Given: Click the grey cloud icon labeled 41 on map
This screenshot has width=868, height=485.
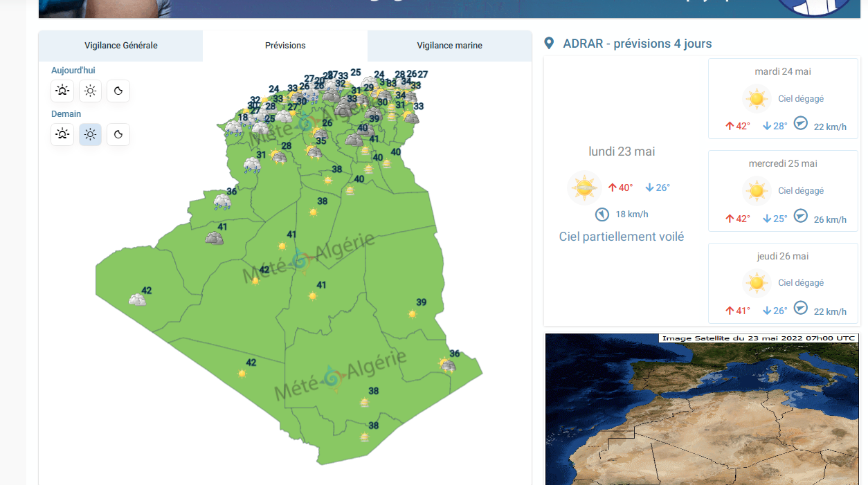Looking at the screenshot, I should point(214,239).
